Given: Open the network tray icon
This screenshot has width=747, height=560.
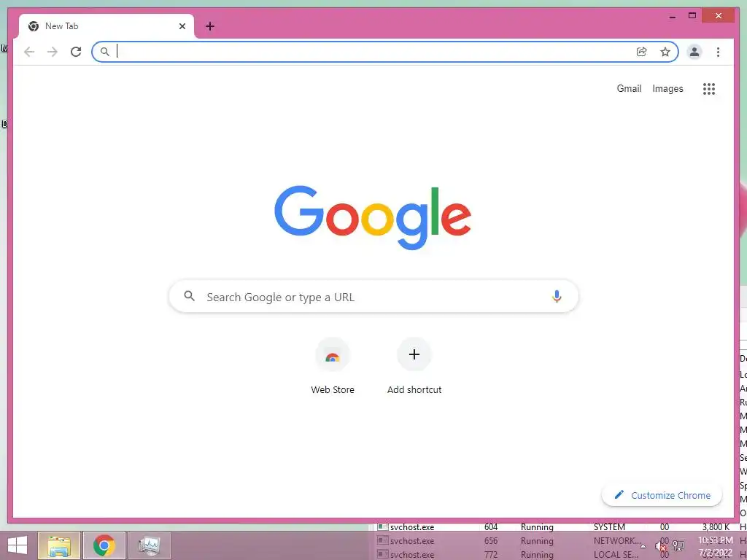Looking at the screenshot, I should pyautogui.click(x=678, y=546).
